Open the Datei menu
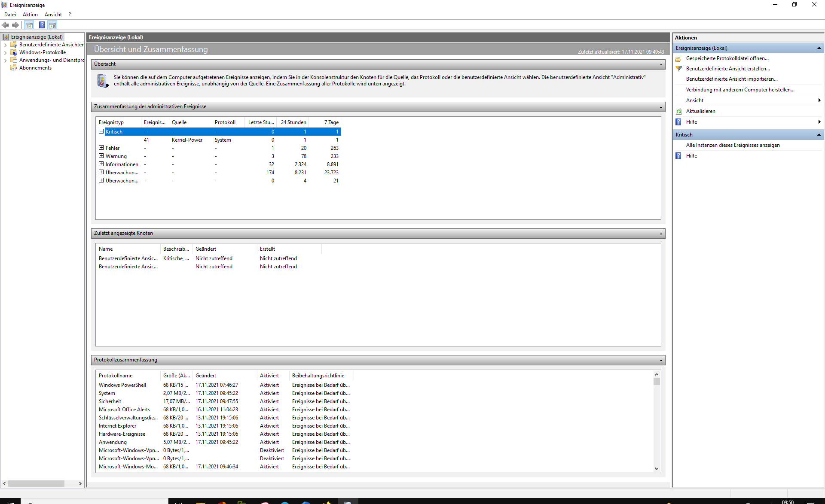The height and width of the screenshot is (504, 825). [x=10, y=14]
